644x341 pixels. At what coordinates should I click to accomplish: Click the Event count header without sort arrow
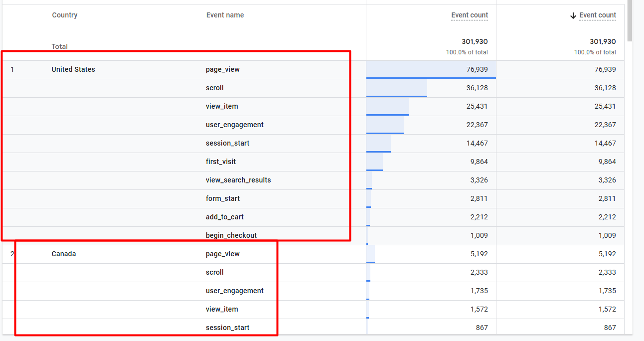coord(470,15)
